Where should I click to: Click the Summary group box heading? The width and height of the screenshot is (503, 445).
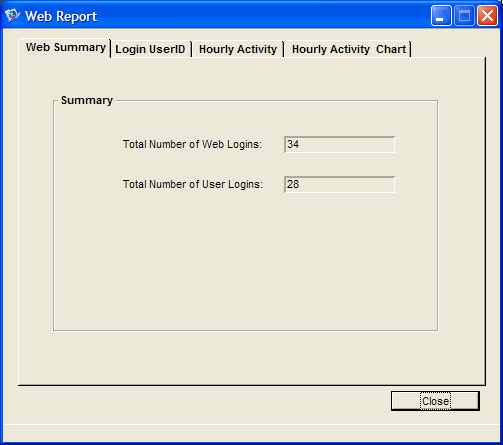click(87, 100)
